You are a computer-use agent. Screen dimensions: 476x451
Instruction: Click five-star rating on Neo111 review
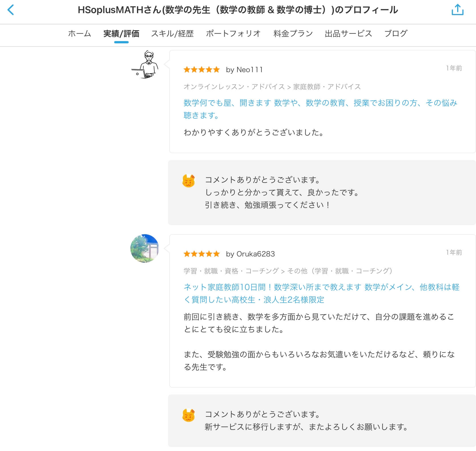pos(201,70)
